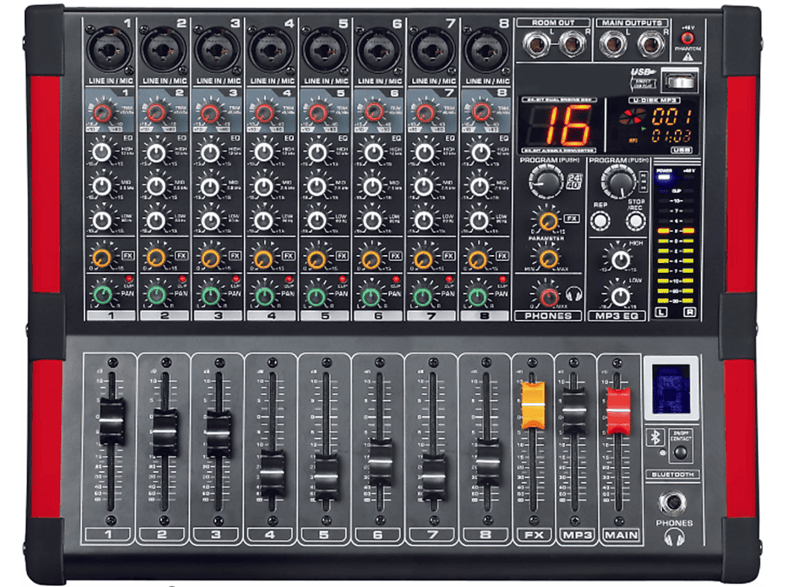Toggle the +48V PHANTOM power button

(x=687, y=38)
